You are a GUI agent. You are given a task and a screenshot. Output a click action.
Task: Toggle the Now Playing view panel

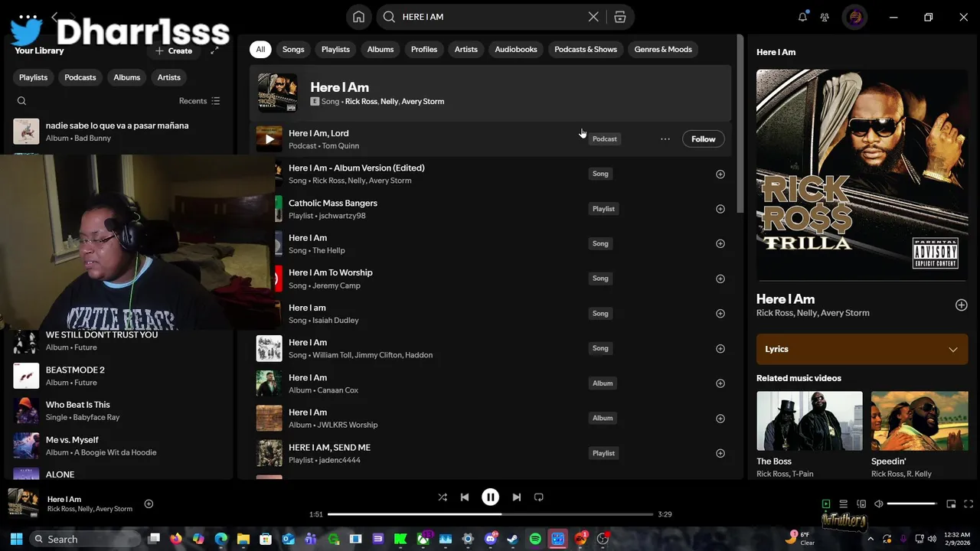coord(825,504)
